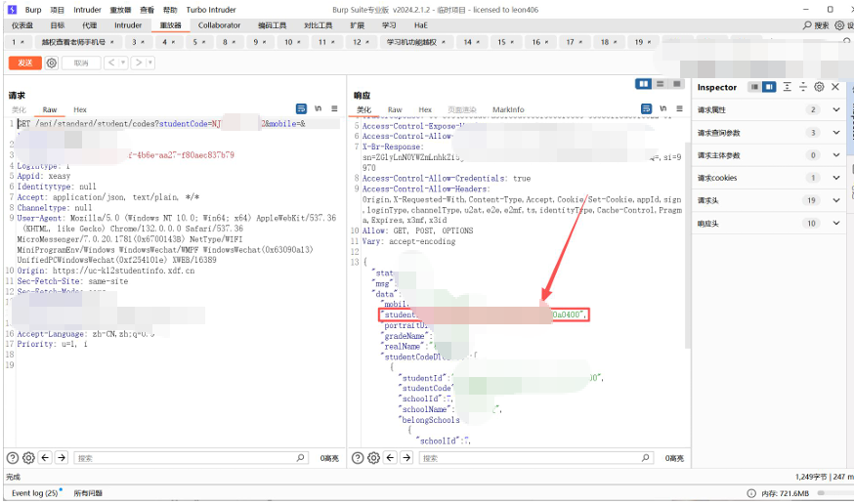Open the history dropdown next to the back arrow
This screenshot has height=504, width=854.
point(123,63)
